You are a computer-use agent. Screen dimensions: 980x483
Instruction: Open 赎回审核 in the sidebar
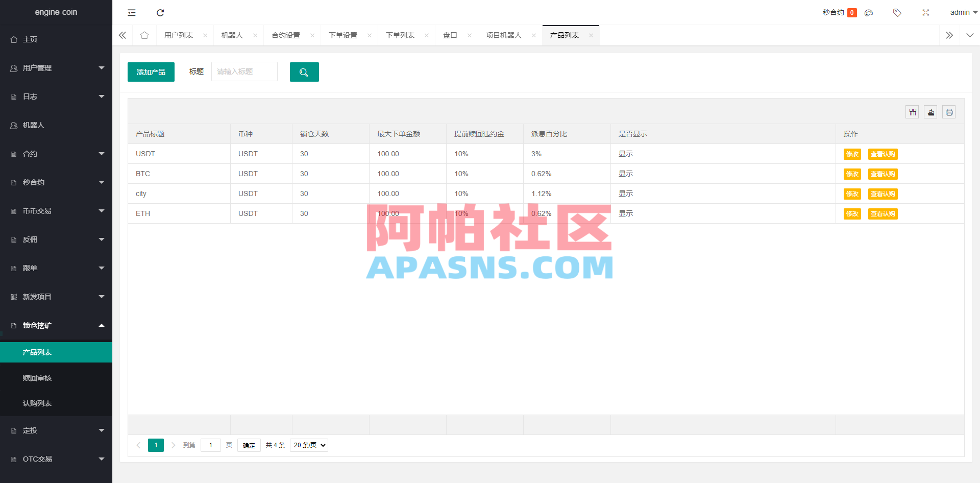coord(56,378)
